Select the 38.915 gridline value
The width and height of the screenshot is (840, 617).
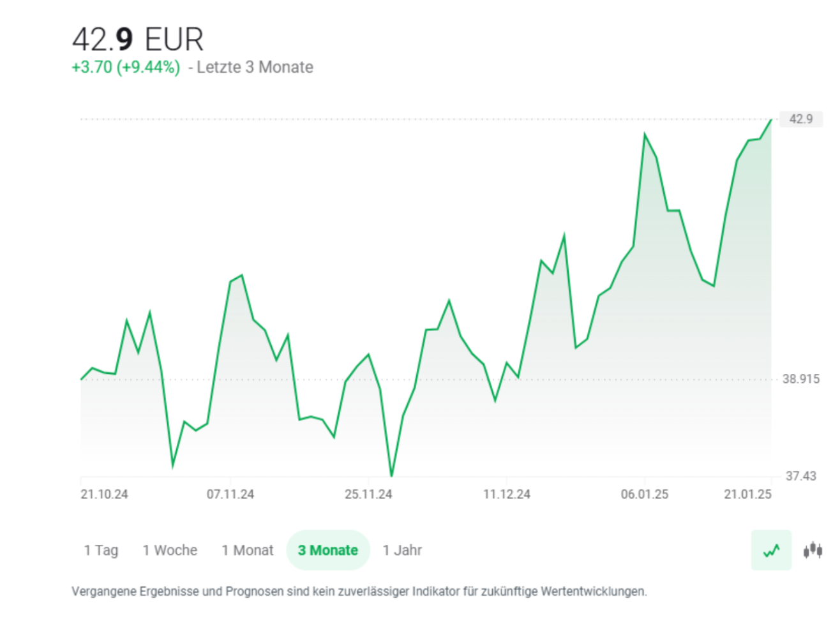click(x=800, y=379)
